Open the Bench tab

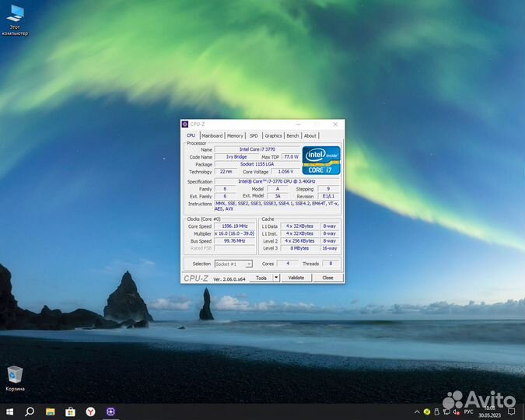292,135
